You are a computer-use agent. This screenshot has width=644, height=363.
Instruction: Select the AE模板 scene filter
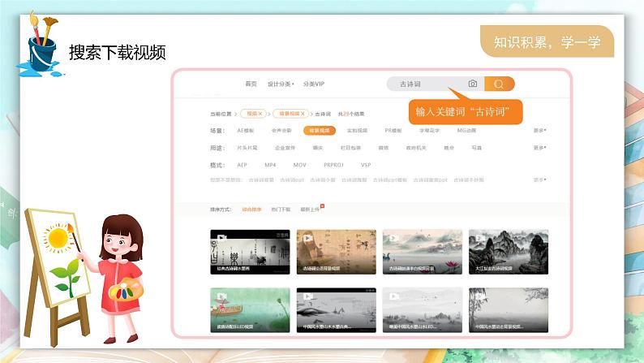[245, 130]
